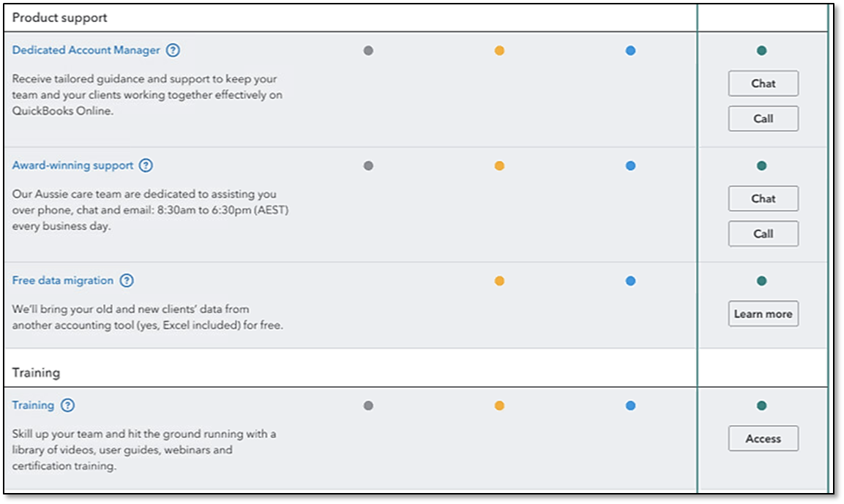
Task: Open the Dedicated Account Manager link
Action: (86, 50)
